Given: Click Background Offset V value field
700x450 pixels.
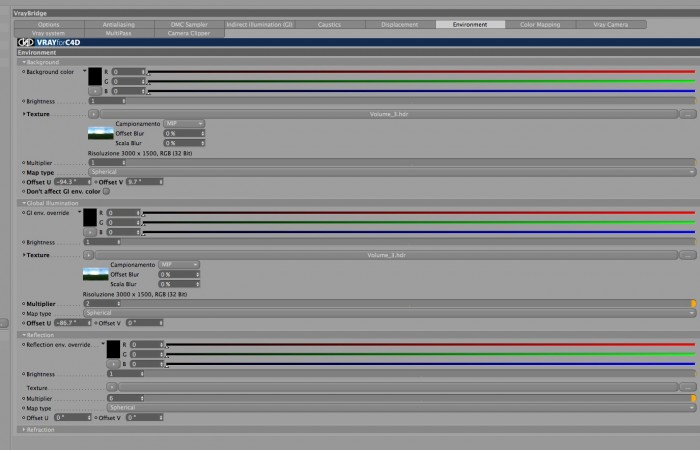Looking at the screenshot, I should point(145,182).
